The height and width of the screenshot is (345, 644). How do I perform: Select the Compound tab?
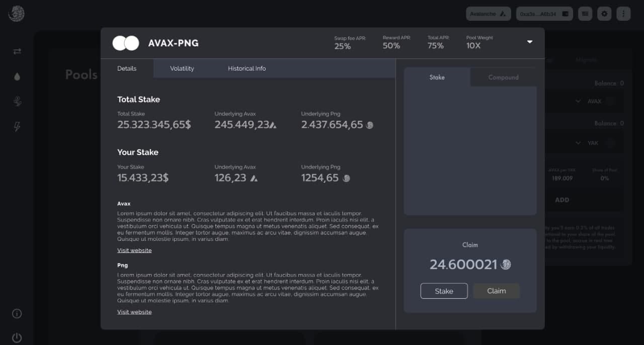[503, 77]
